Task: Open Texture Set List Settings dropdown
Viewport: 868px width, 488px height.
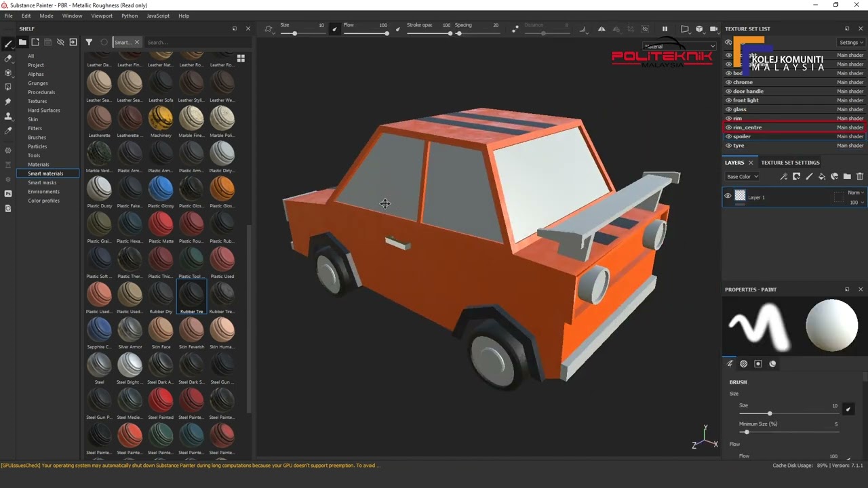Action: point(850,42)
